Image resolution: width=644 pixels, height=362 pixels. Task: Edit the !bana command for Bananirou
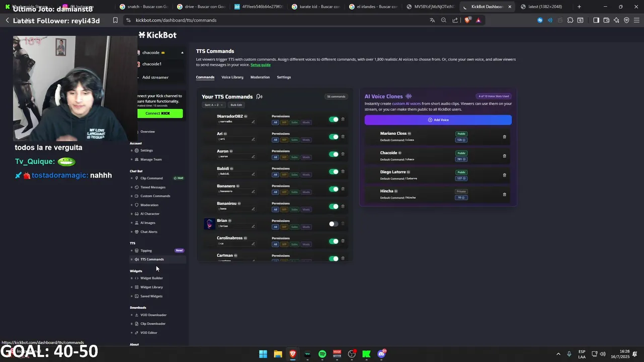(253, 209)
